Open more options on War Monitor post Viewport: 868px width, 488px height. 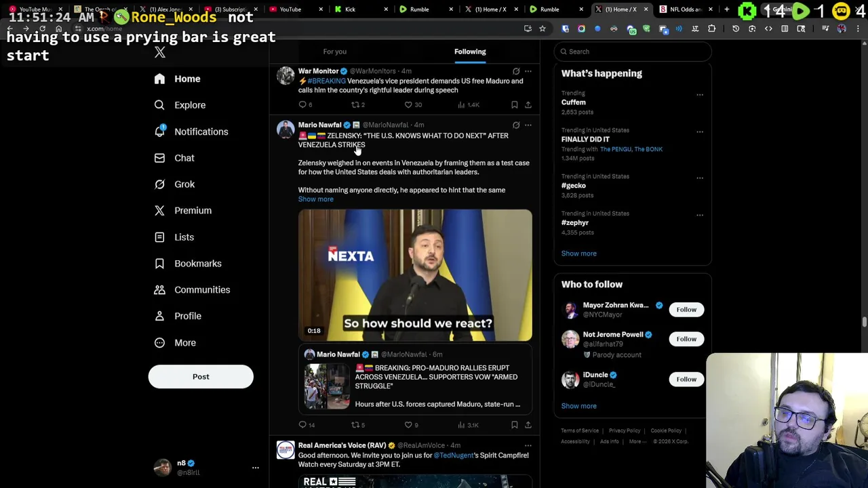point(528,71)
